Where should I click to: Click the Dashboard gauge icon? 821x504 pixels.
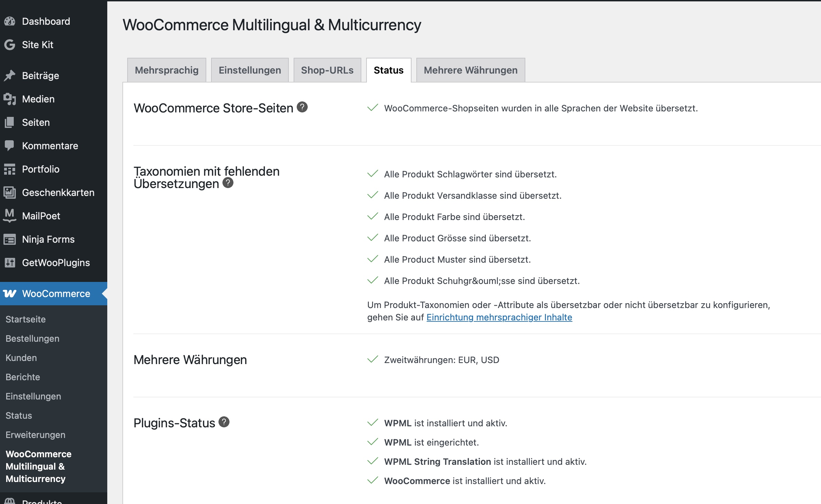click(10, 21)
